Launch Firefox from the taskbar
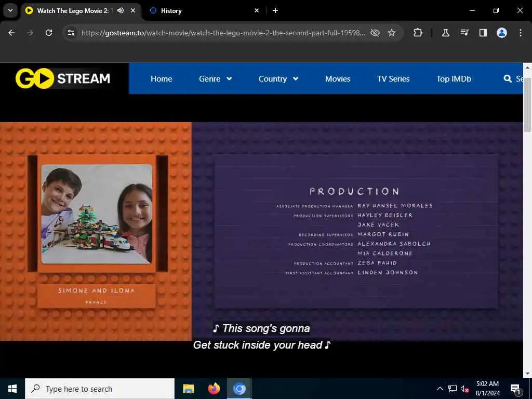Viewport: 532px width, 399px height. (214, 389)
